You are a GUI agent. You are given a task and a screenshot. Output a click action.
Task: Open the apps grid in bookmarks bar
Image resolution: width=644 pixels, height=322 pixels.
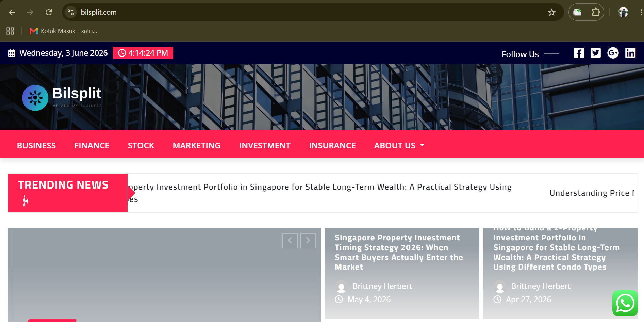pyautogui.click(x=10, y=31)
